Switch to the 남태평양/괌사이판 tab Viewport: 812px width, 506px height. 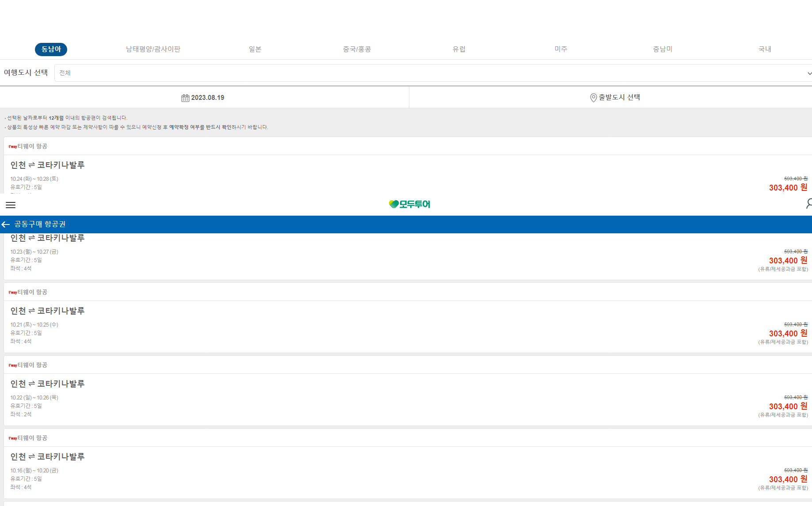click(x=153, y=49)
